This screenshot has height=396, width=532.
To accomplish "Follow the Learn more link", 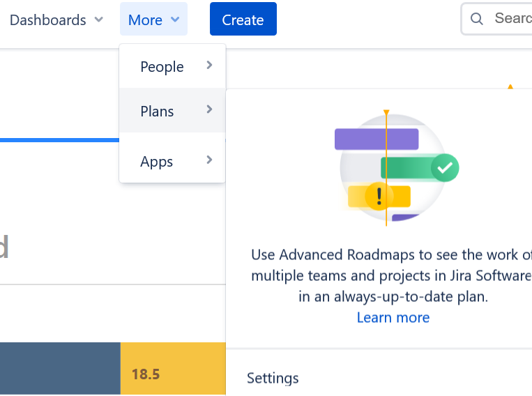I will point(393,318).
